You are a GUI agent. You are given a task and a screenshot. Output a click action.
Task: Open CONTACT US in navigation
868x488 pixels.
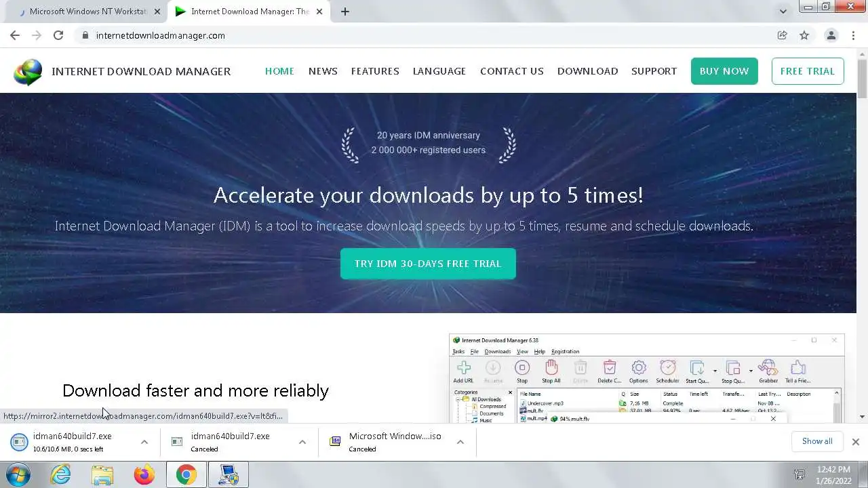pos(512,71)
